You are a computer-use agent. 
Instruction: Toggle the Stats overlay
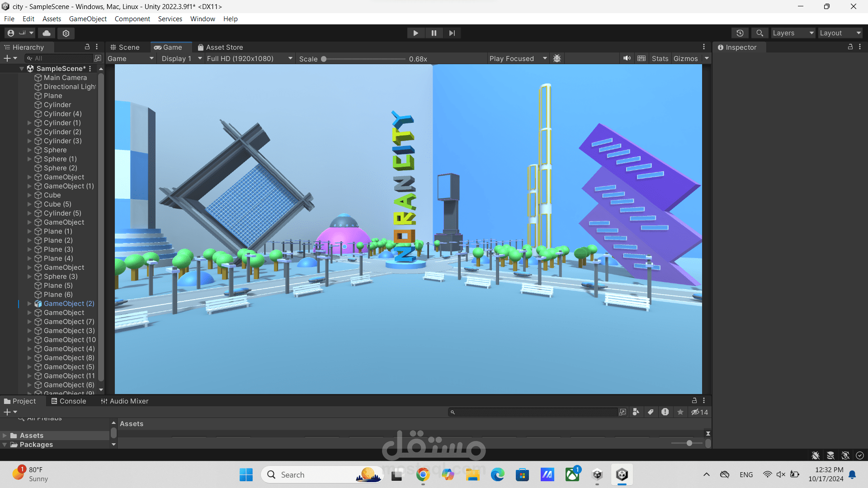[x=660, y=59]
